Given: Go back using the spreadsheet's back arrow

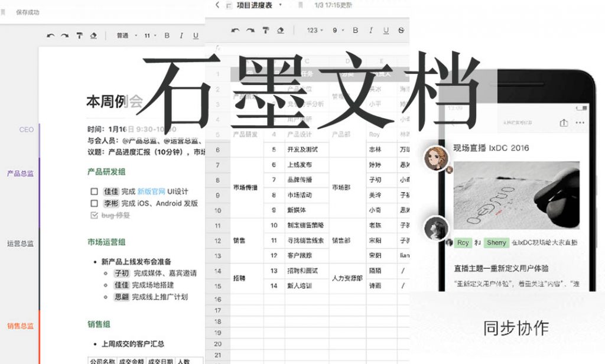Looking at the screenshot, I should click(x=217, y=5).
